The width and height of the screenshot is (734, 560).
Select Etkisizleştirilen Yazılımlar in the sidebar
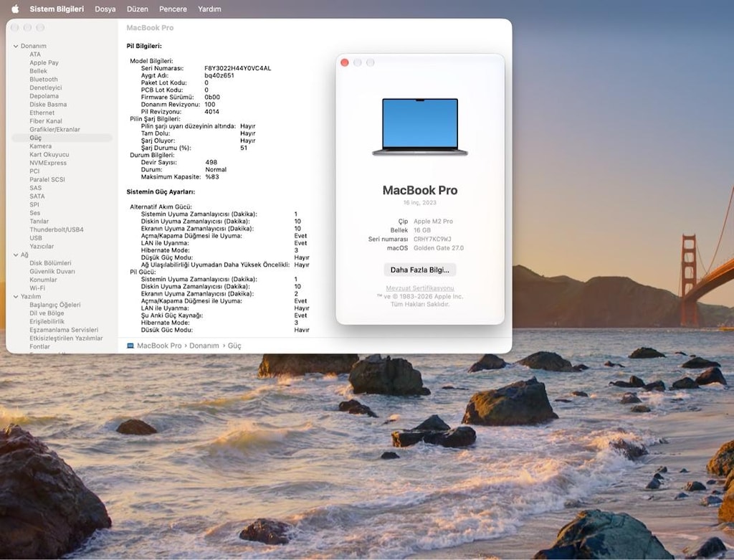tap(66, 338)
